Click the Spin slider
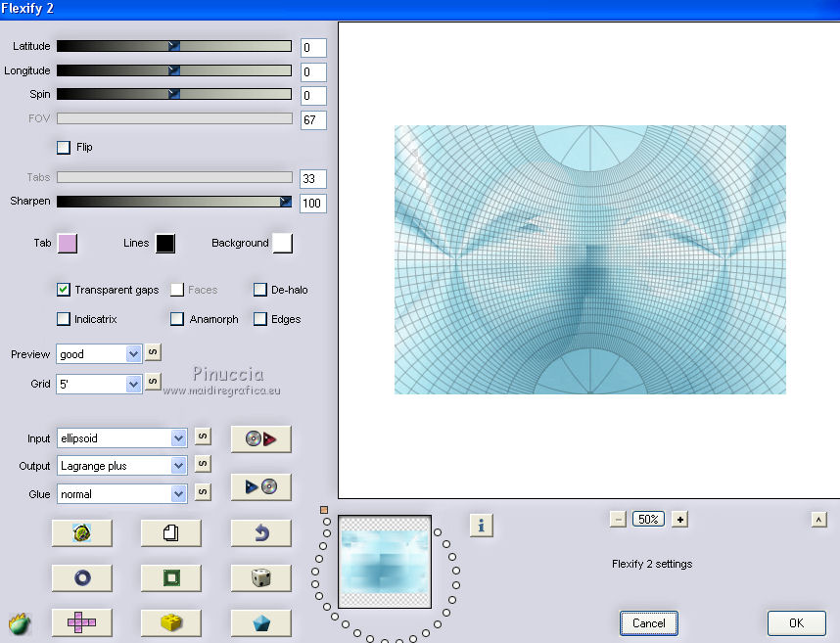Image resolution: width=840 pixels, height=643 pixels. coord(174,94)
